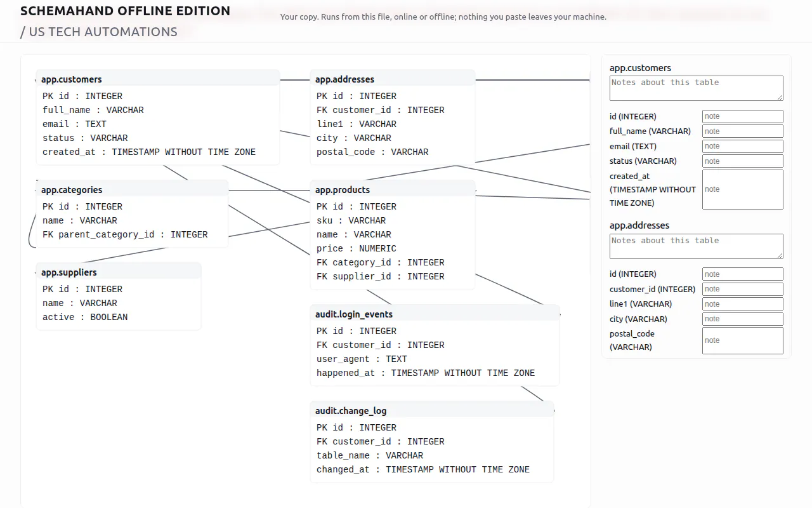Focus the note field for email (TEXT)
The height and width of the screenshot is (508, 812).
coord(743,146)
